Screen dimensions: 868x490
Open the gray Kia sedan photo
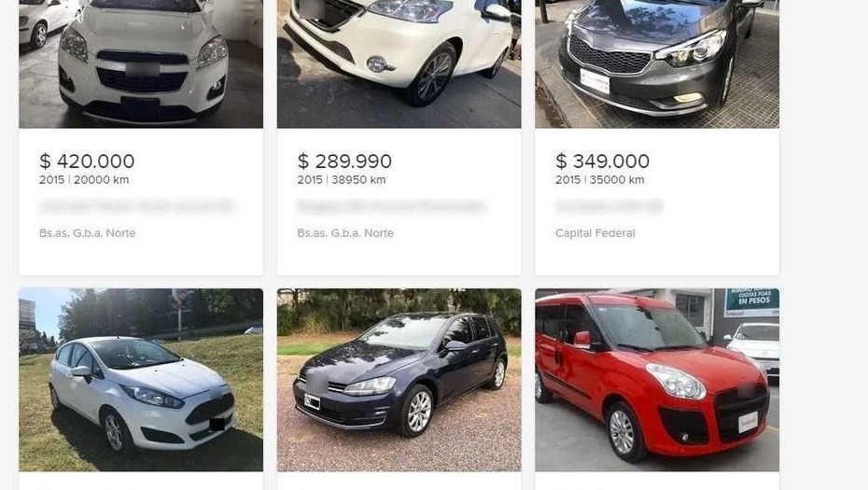(x=656, y=63)
